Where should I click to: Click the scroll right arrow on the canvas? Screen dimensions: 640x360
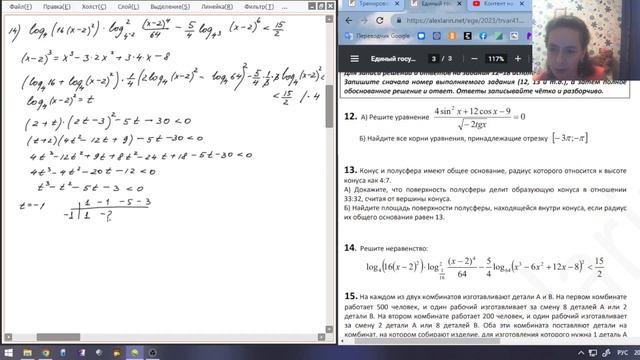[322, 337]
